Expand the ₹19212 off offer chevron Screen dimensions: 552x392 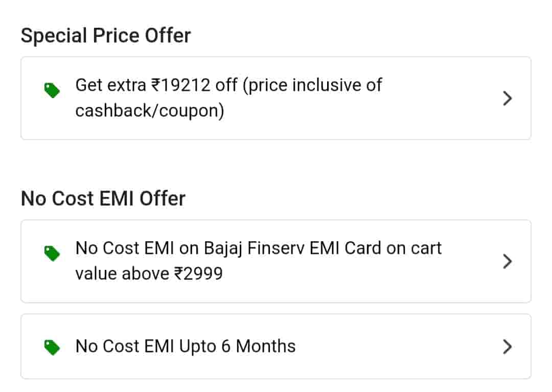[x=507, y=98]
